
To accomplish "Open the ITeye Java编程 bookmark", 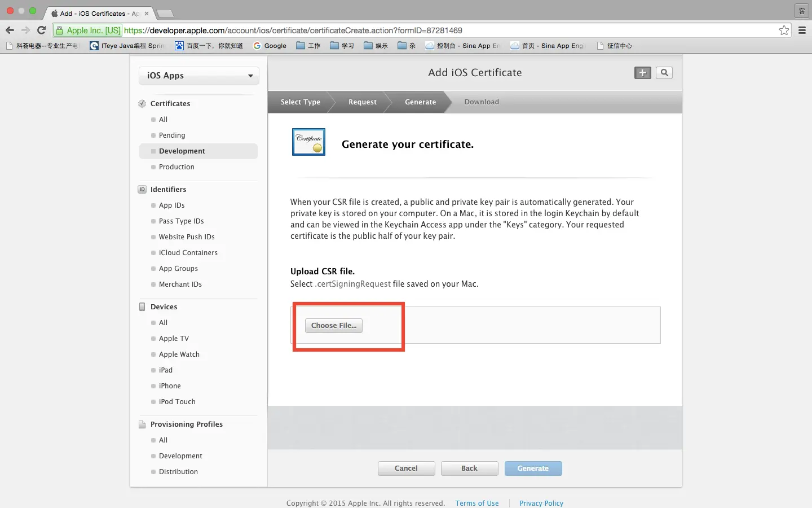I will tap(127, 46).
